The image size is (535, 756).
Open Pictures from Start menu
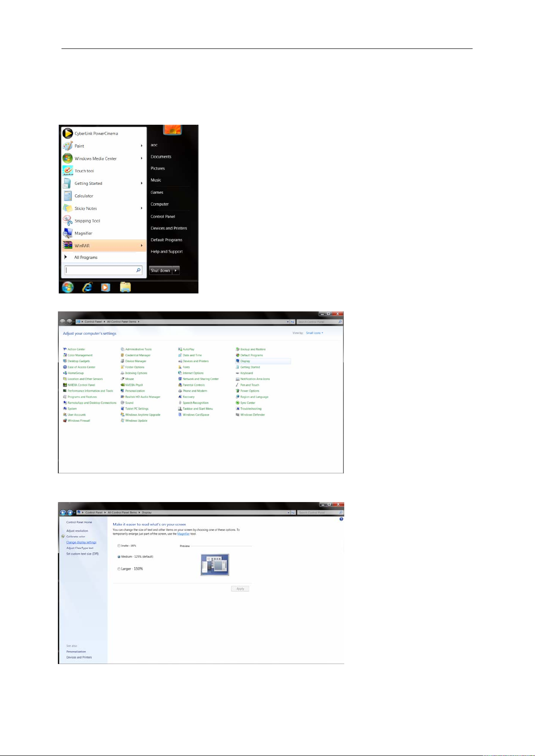(x=158, y=168)
